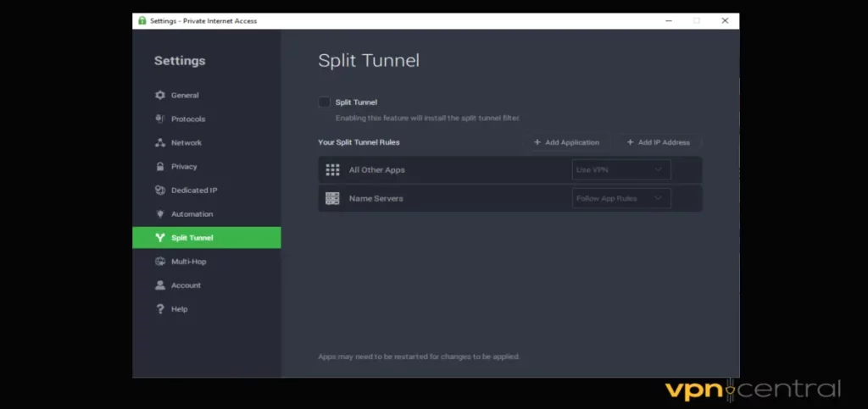Go to Network settings
The height and width of the screenshot is (409, 868).
tap(207, 142)
